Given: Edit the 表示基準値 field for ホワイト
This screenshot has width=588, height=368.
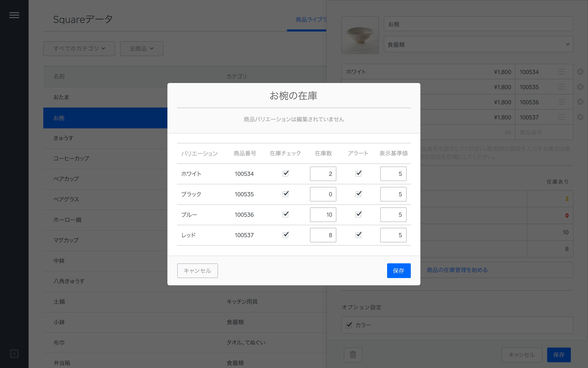Looking at the screenshot, I should (393, 174).
